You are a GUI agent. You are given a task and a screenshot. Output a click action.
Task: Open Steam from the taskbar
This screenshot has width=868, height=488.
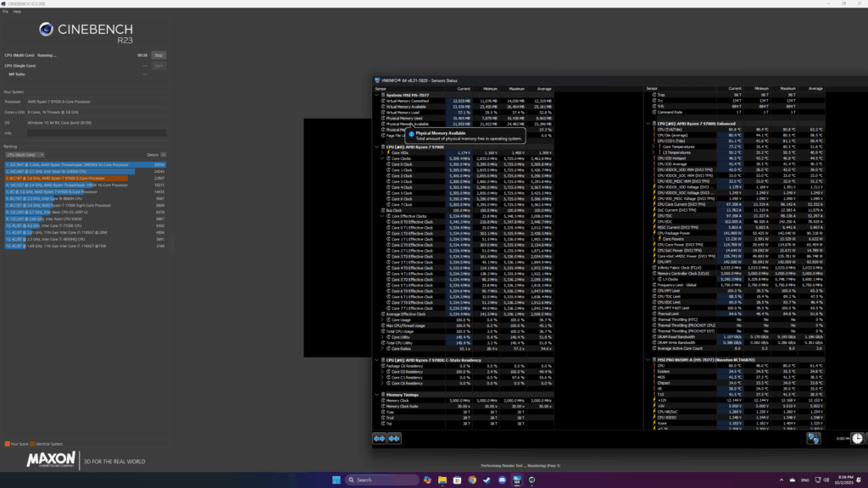coord(487,480)
